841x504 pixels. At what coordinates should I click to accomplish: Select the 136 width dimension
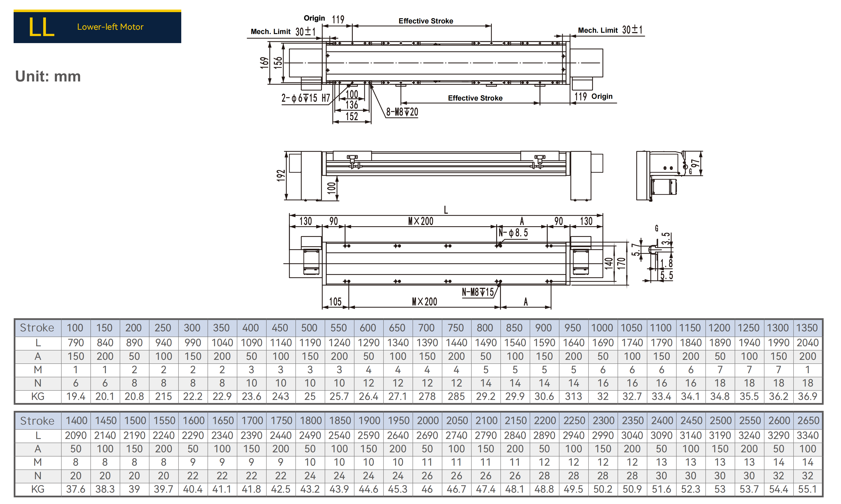click(351, 105)
